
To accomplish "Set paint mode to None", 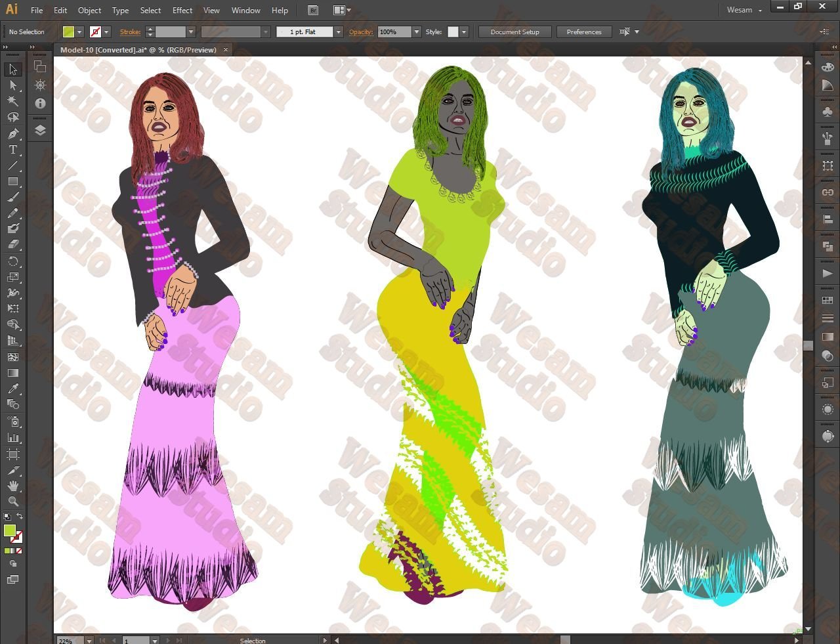I will point(19,551).
